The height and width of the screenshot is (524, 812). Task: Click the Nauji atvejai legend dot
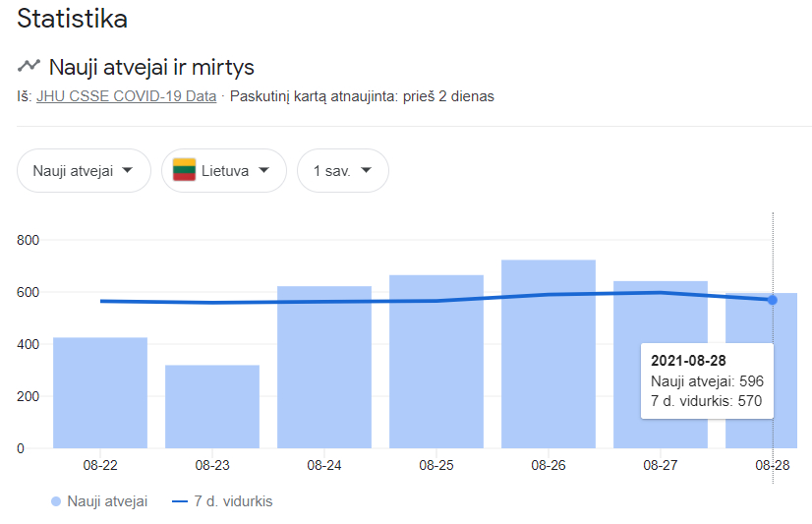tap(56, 501)
